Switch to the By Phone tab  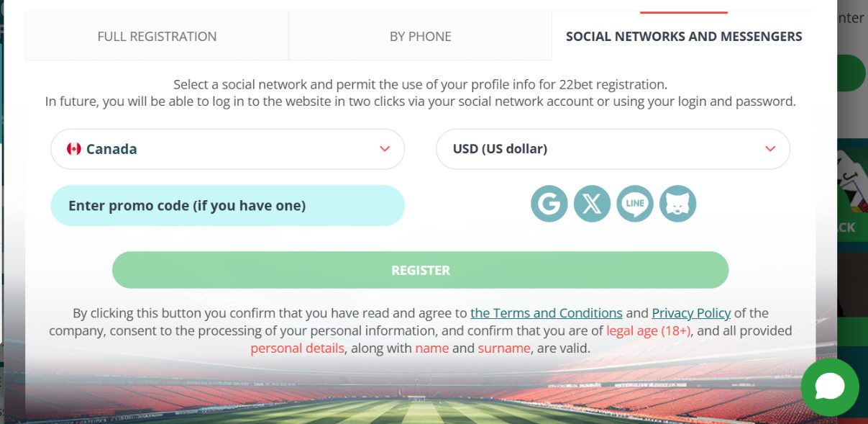coord(421,36)
